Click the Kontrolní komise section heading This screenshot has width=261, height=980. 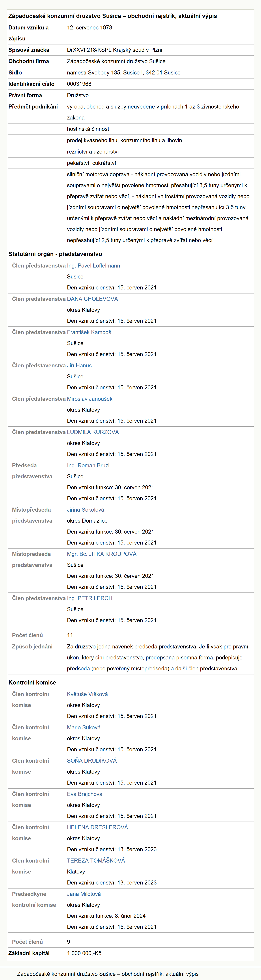click(32, 683)
